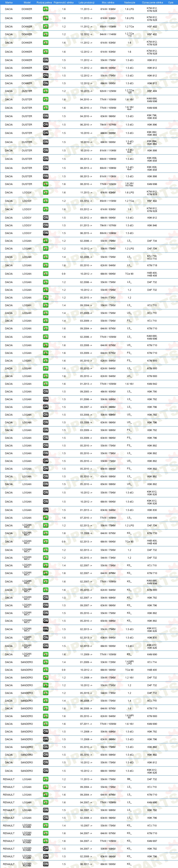
Task: Click ON icon in Lodgy 66kW / 90KM row
Action: 46,218
